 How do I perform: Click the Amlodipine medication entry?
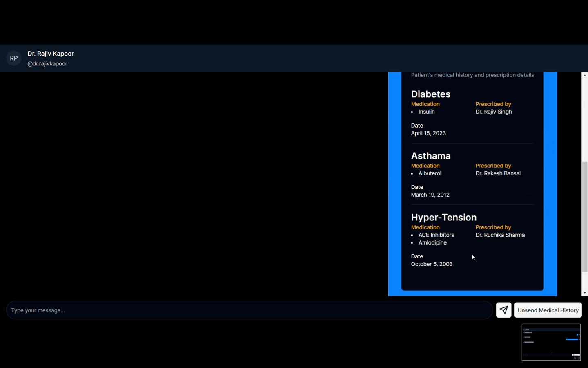(432, 243)
